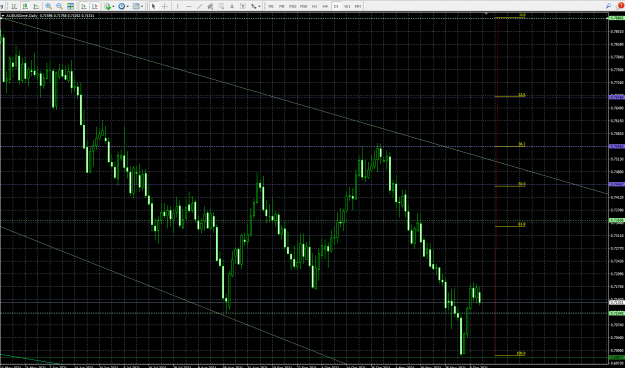Viewport: 625px width, 368px height.
Task: Switch to H1 timeframe
Action: (x=314, y=6)
